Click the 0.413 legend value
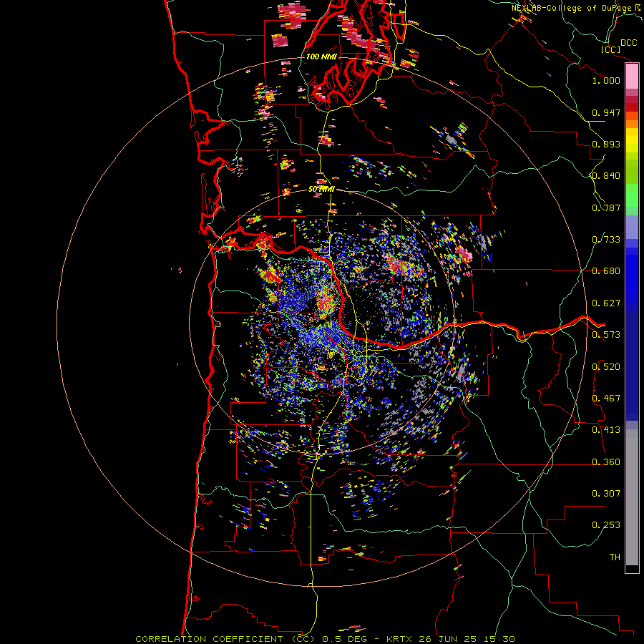Screen dimensions: 644x644 pyautogui.click(x=606, y=430)
